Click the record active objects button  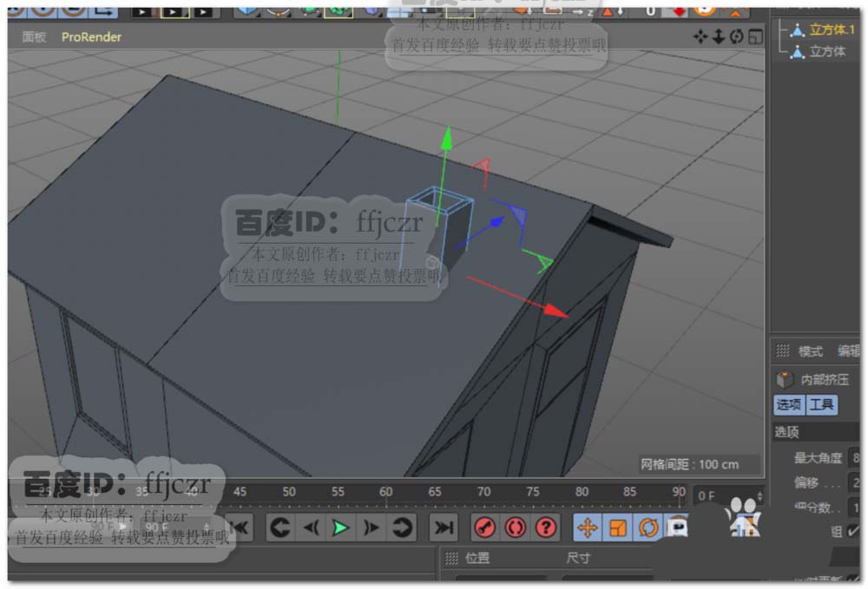pos(484,527)
